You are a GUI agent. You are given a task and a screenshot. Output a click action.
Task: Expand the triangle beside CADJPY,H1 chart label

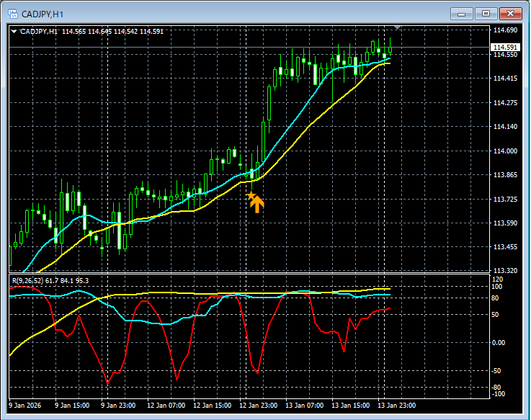tap(14, 32)
